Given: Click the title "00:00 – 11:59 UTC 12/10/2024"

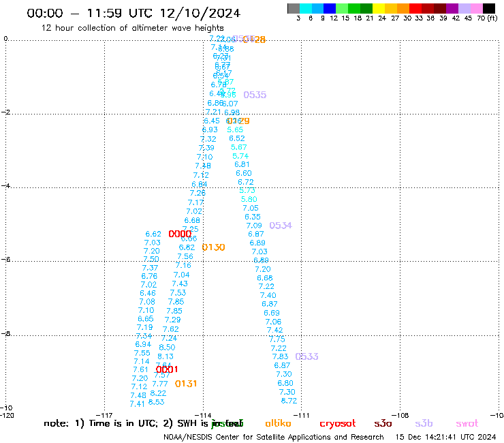Looking at the screenshot, I should (133, 13).
